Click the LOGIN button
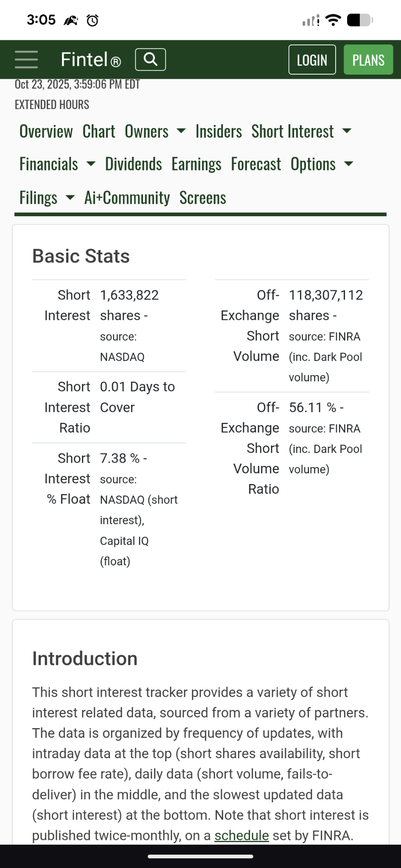This screenshot has width=401, height=868. coord(312,60)
